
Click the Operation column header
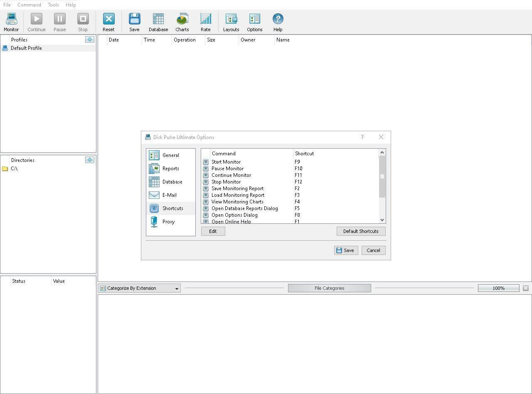point(188,40)
